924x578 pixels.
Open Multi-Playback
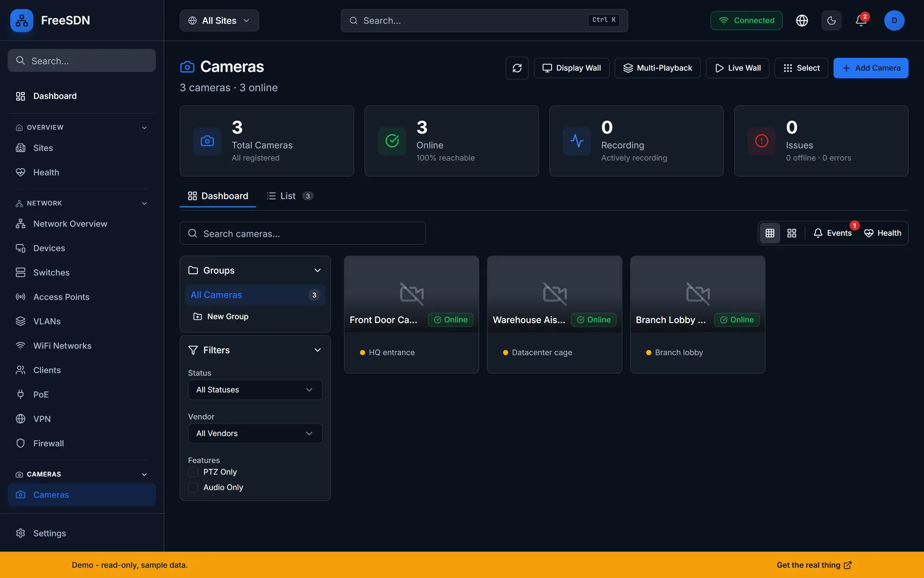point(658,68)
